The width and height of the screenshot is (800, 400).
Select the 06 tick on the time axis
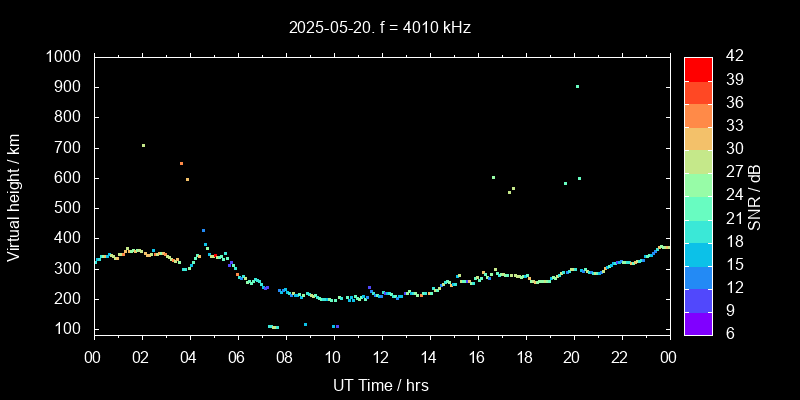[237, 357]
